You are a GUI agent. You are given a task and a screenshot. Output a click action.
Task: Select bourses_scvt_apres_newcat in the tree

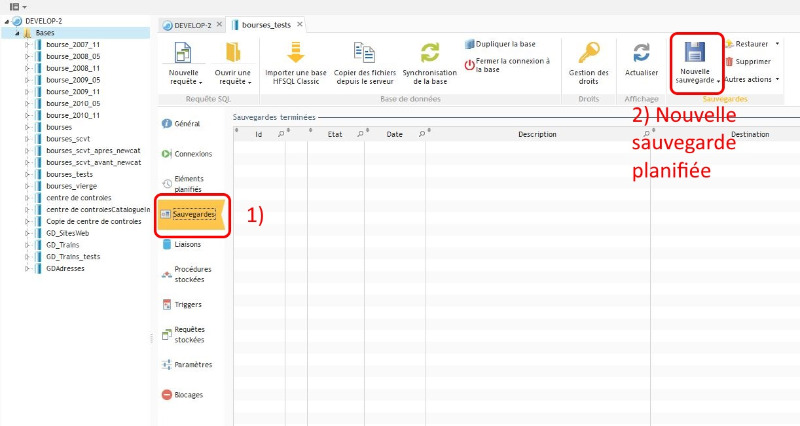93,151
